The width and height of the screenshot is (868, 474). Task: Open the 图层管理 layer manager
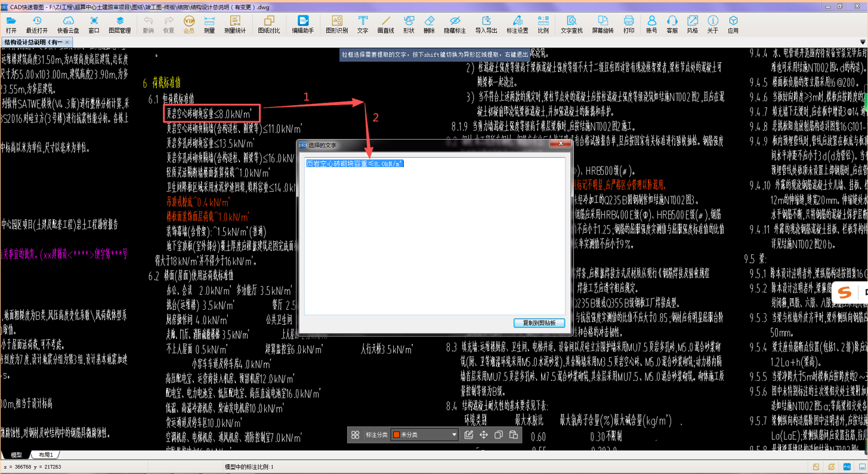pos(119,24)
